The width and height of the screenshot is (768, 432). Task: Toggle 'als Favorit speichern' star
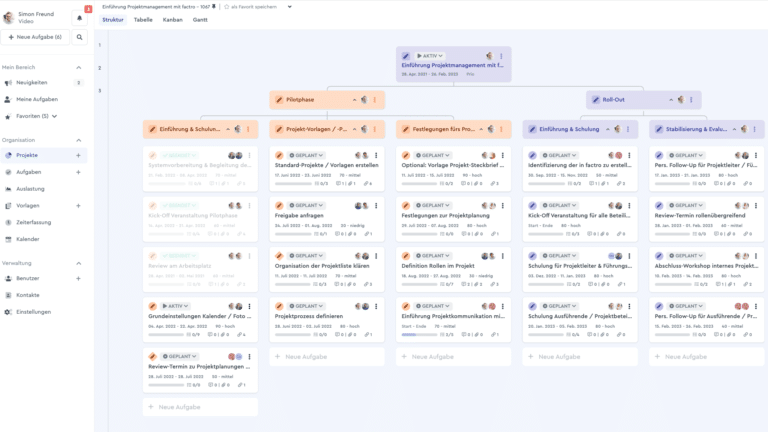tap(227, 7)
